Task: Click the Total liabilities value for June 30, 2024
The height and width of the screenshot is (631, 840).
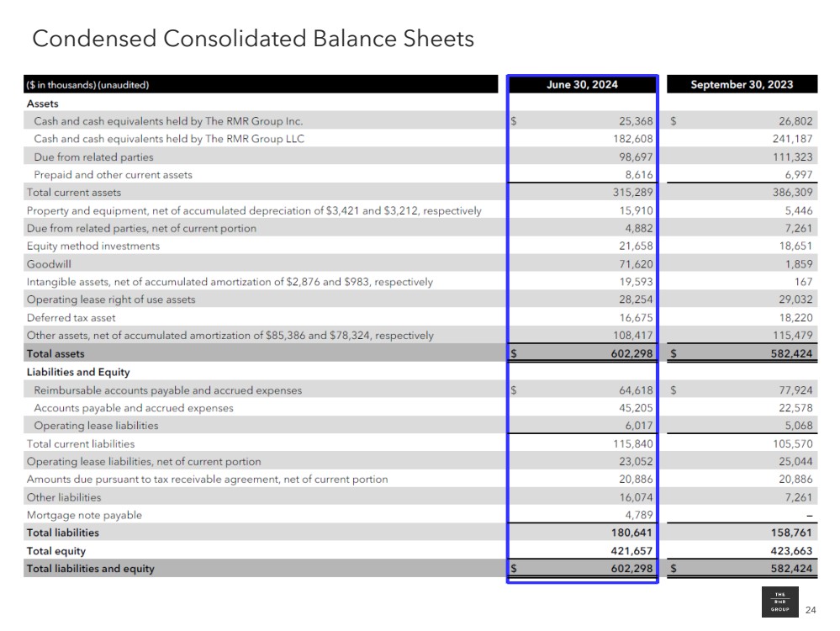Action: (632, 533)
